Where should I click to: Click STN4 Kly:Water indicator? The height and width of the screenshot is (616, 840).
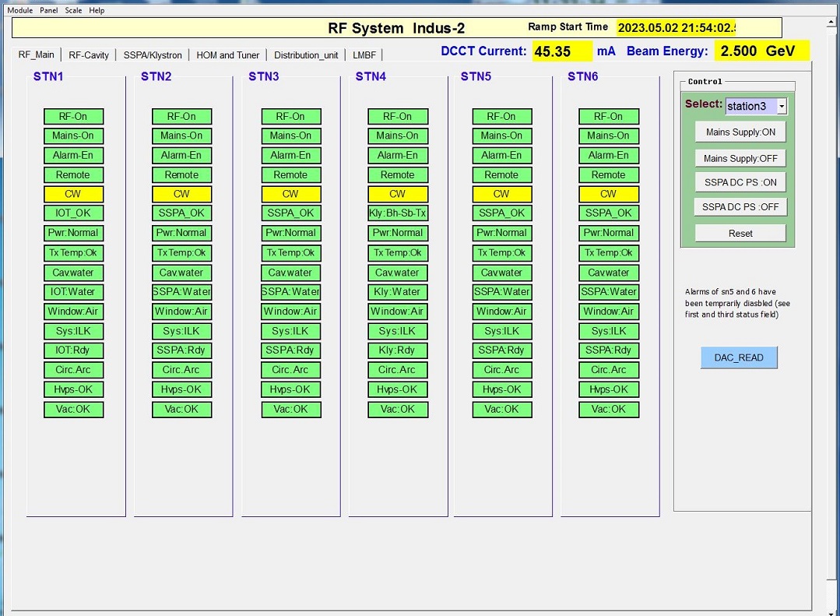coord(398,292)
